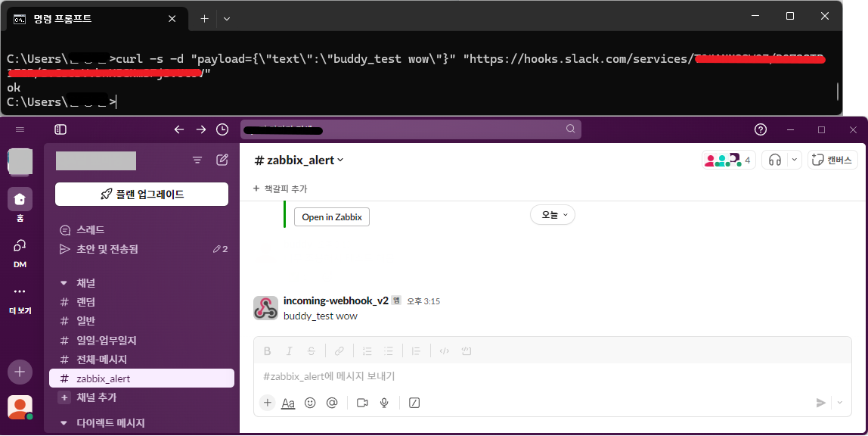This screenshot has height=436, width=868.
Task: Open workspace icon thumbnail
Action: click(20, 162)
